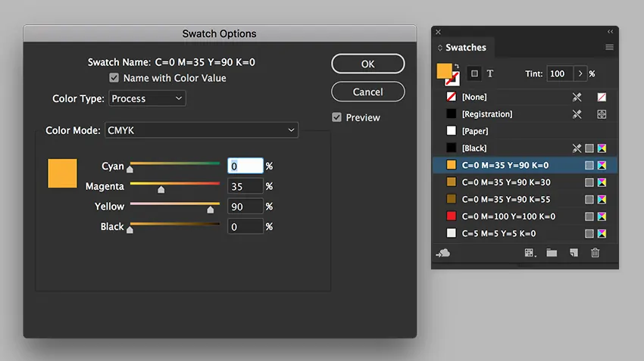
Task: Expand the Color Mode CMYK dropdown
Action: coord(202,131)
